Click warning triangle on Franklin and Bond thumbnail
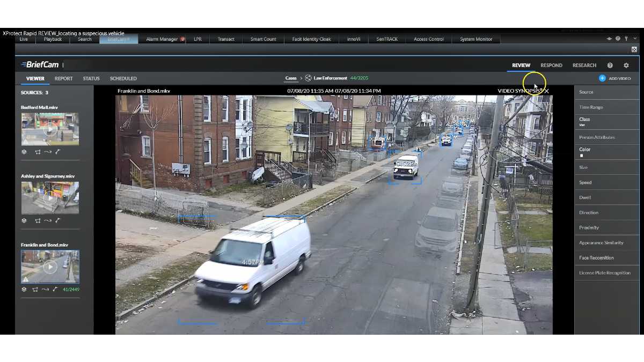 click(x=25, y=279)
